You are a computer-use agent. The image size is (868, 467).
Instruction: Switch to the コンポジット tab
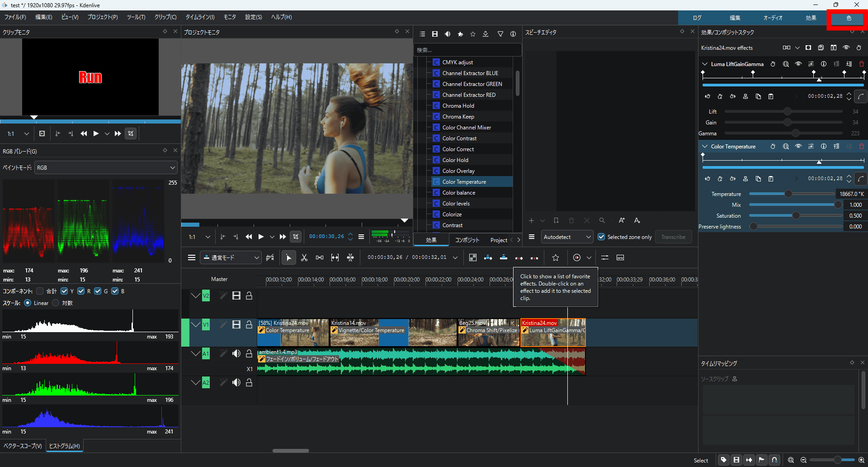click(x=467, y=240)
